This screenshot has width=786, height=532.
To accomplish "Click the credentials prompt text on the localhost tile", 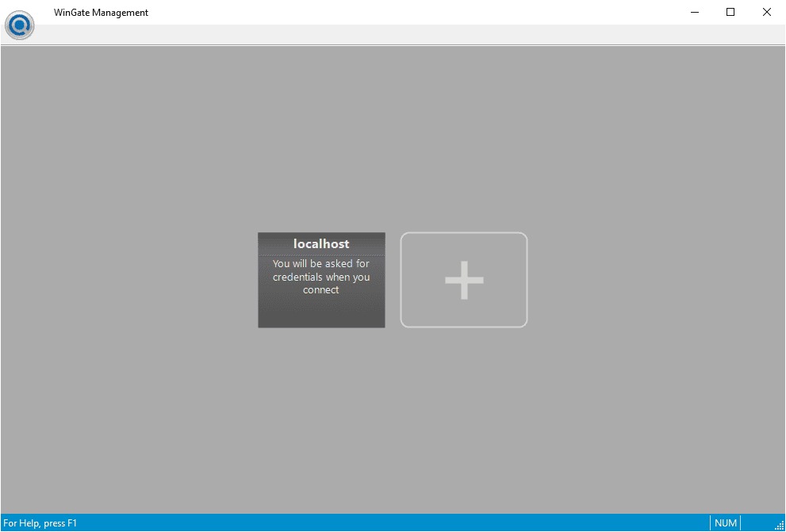I will click(x=321, y=277).
